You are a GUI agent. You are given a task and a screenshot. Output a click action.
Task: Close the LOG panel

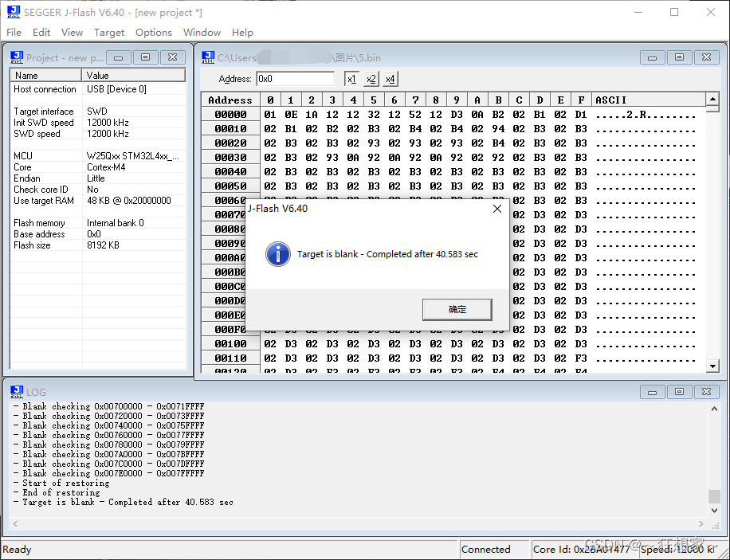coord(706,392)
